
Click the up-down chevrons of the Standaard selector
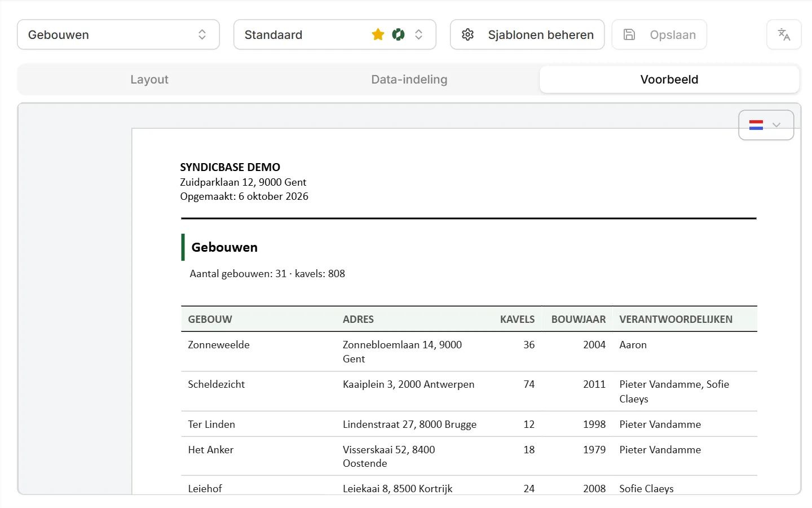point(418,34)
